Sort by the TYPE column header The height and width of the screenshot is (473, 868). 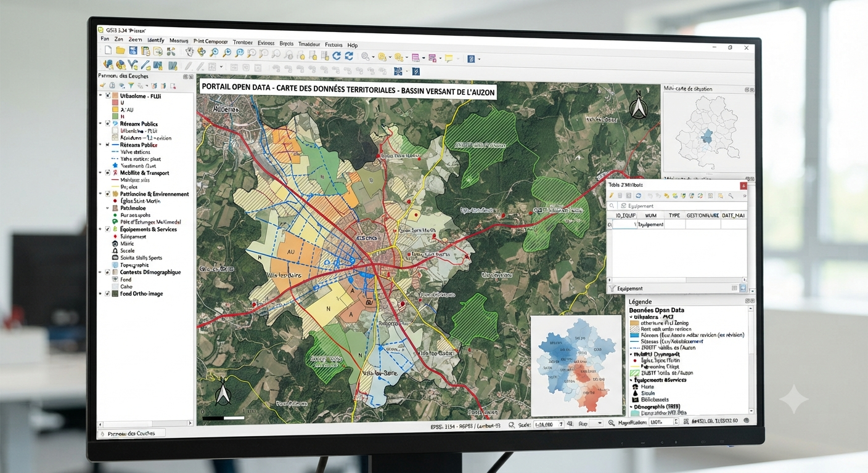tap(674, 216)
